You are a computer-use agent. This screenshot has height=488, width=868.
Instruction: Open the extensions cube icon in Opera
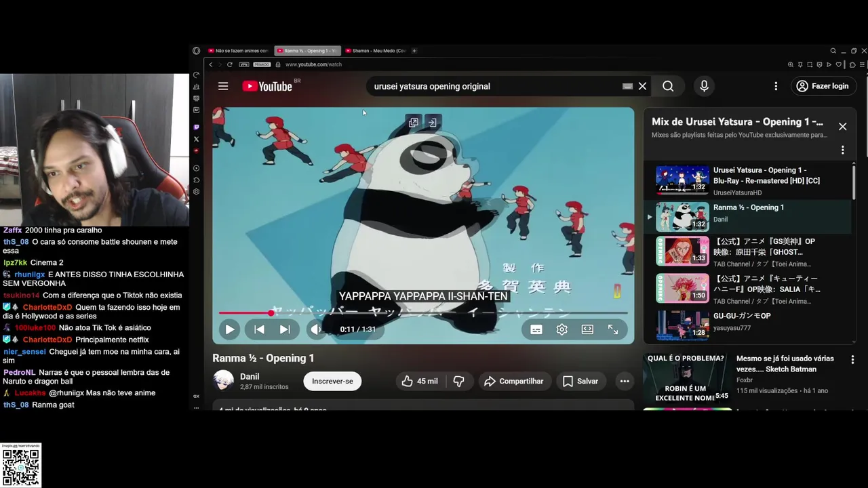point(852,64)
